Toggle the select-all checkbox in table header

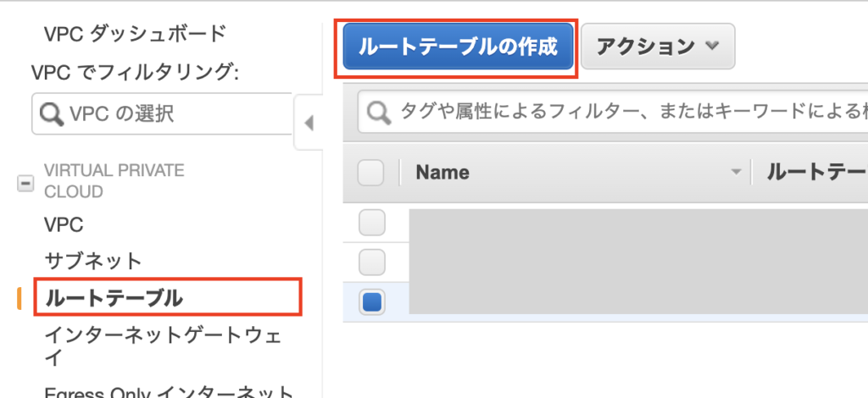pyautogui.click(x=371, y=173)
